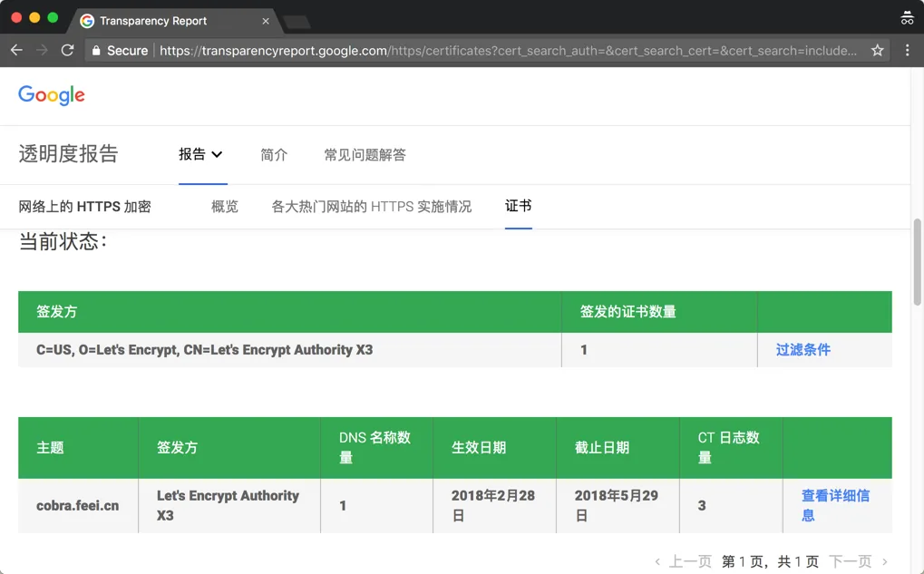Click the Google logo
This screenshot has height=574, width=924.
[52, 95]
